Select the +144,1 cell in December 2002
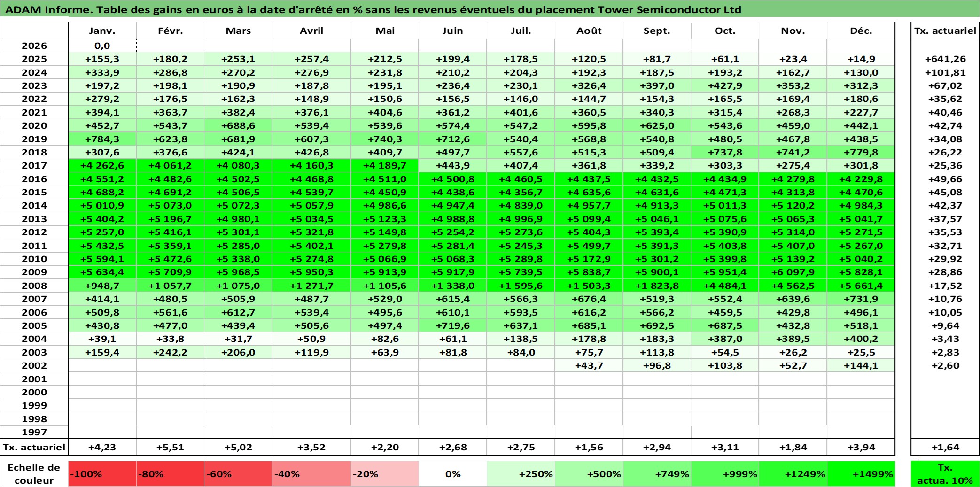This screenshot has height=487, width=980. (861, 365)
